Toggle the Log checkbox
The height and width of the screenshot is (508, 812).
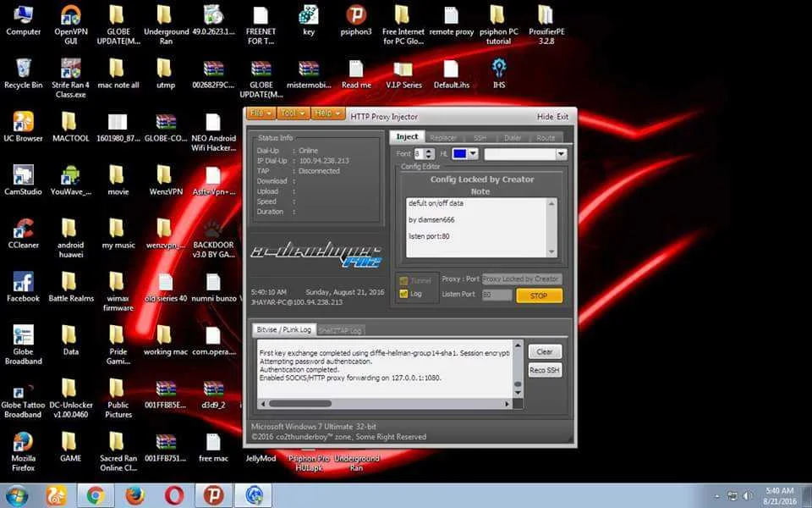point(404,294)
